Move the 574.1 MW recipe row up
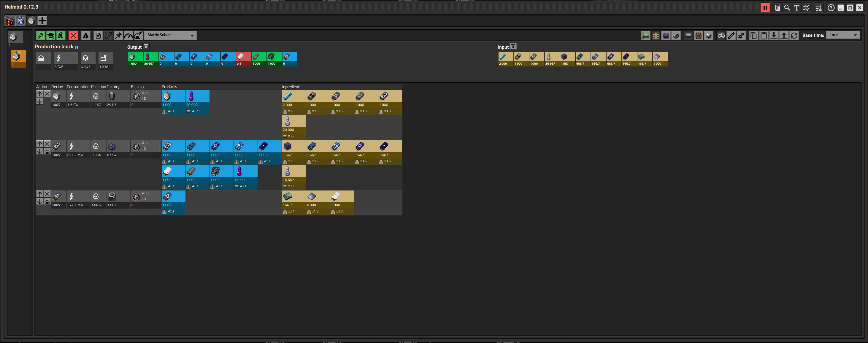868x343 pixels. pyautogui.click(x=40, y=194)
